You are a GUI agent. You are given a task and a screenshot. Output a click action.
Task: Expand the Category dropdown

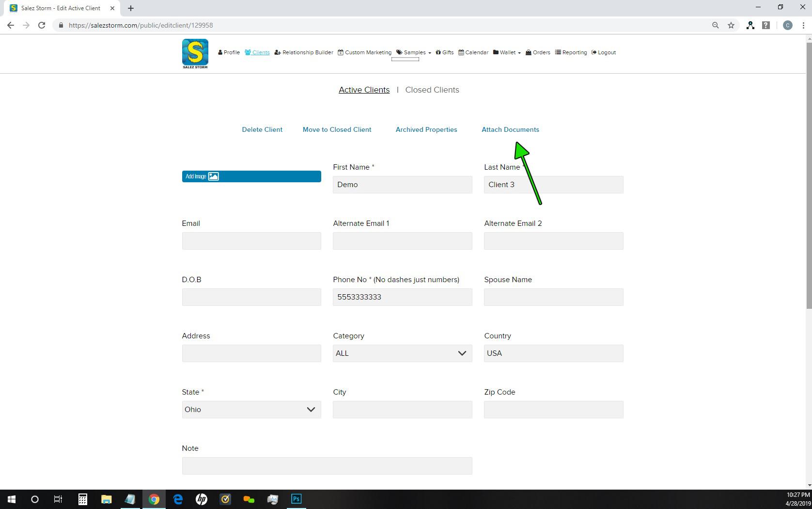(x=402, y=353)
